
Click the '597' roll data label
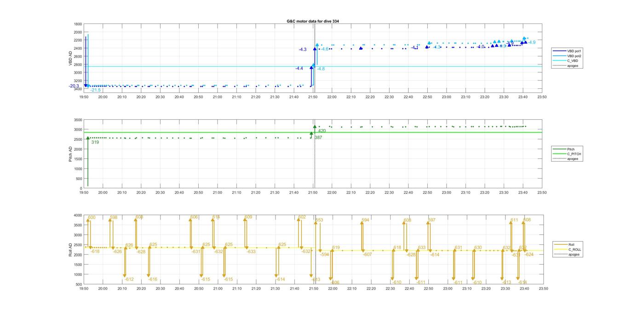pos(431,220)
